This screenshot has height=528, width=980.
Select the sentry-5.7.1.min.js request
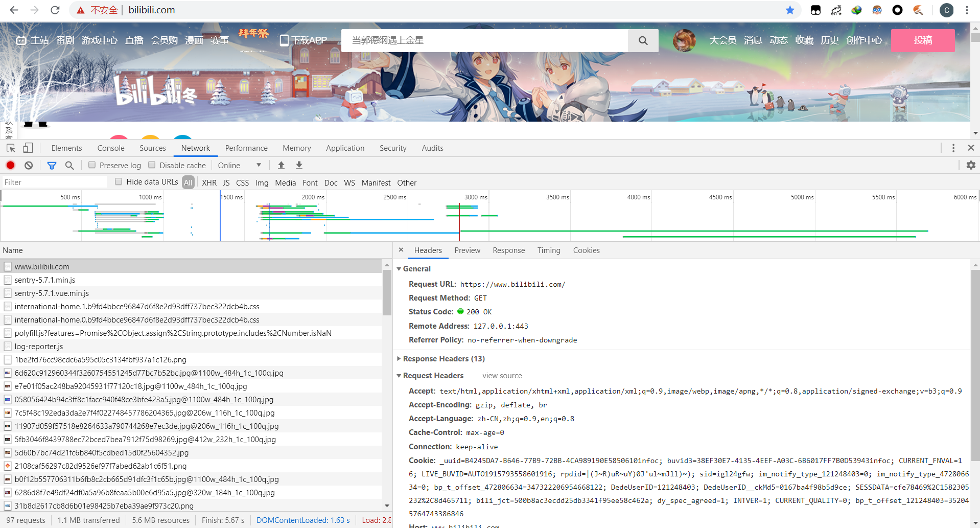point(191,280)
